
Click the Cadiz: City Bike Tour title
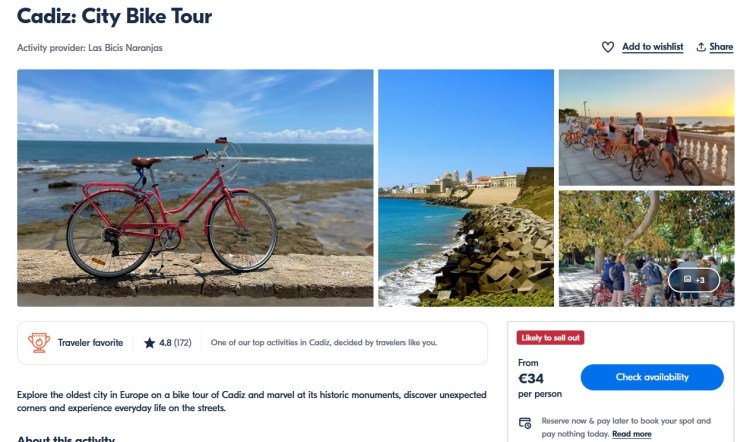pos(114,17)
